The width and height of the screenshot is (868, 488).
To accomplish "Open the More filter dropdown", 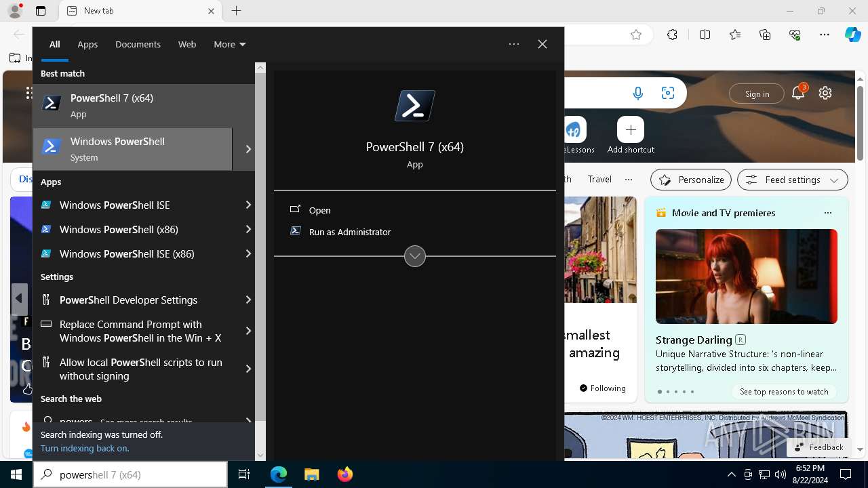I will [x=230, y=44].
